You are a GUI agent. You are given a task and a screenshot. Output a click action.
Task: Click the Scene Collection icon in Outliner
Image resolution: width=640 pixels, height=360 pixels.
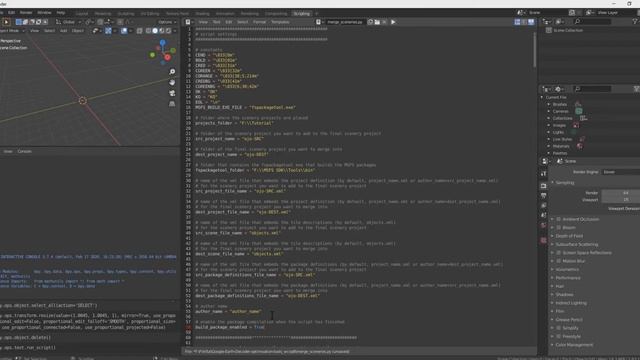pos(549,30)
